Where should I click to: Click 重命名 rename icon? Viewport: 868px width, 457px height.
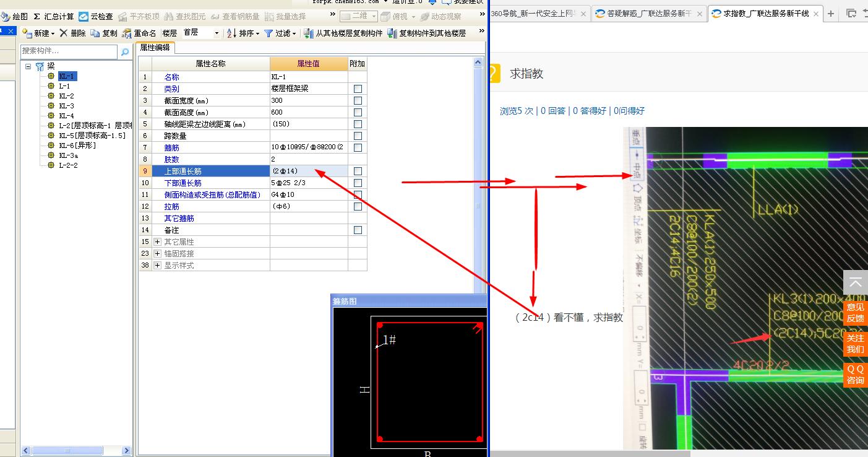(127, 33)
